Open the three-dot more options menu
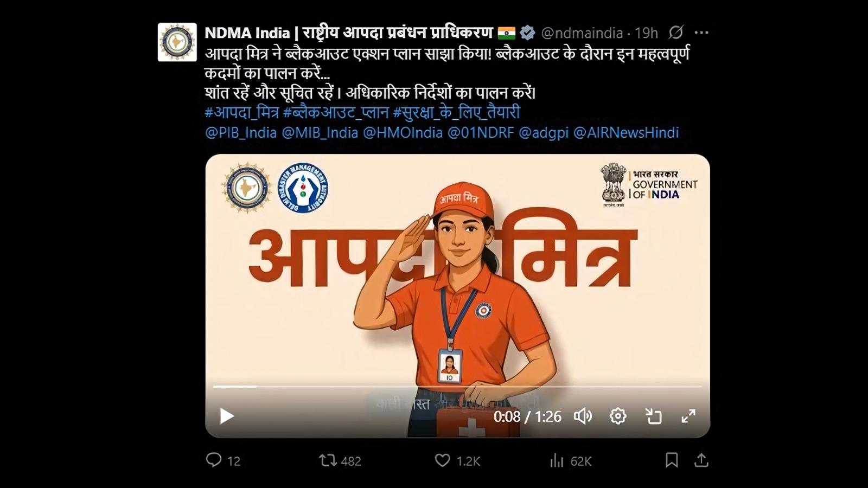The height and width of the screenshot is (488, 868). click(x=701, y=33)
